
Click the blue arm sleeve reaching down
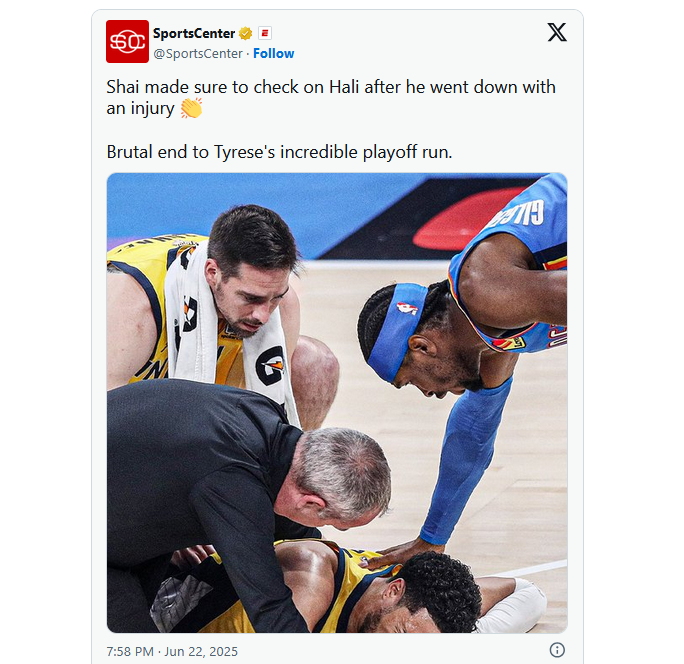coord(467,458)
